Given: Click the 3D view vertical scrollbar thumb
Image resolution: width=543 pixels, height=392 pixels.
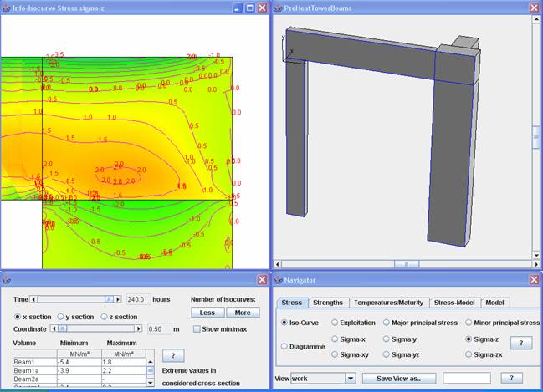Looking at the screenshot, I should (x=535, y=137).
